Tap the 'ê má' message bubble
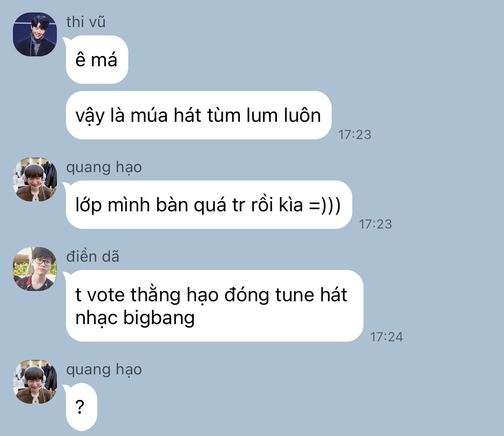This screenshot has width=504, height=436. tap(97, 60)
